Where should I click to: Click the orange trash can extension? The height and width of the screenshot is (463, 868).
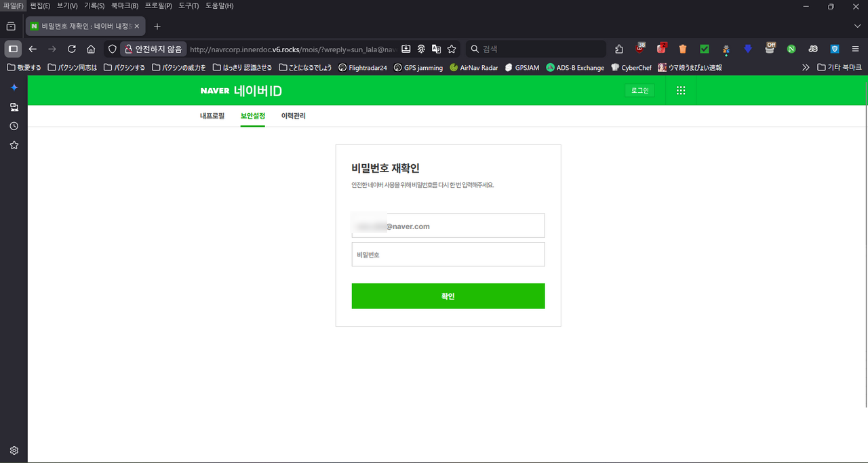683,49
